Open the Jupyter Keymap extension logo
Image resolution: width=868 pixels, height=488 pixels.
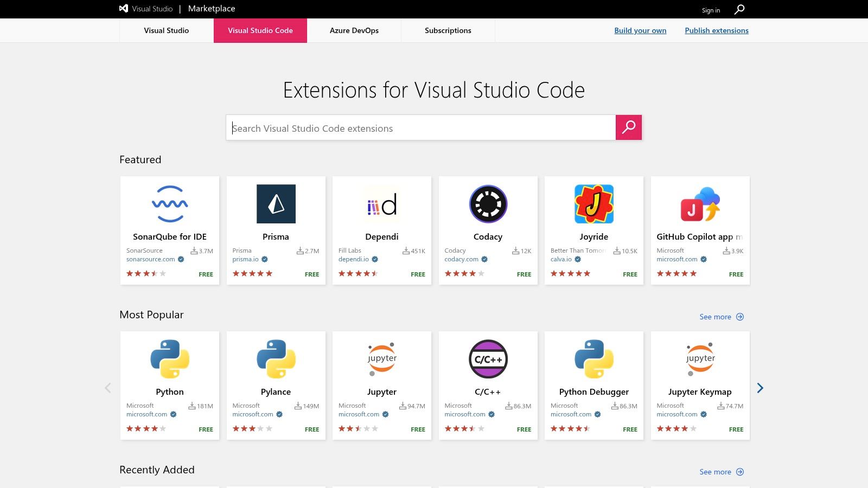700,359
